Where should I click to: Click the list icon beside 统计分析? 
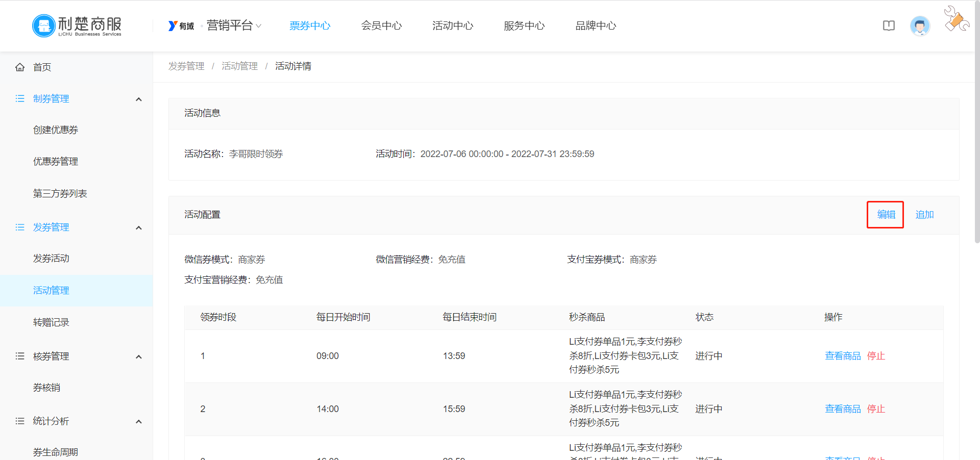pos(20,421)
